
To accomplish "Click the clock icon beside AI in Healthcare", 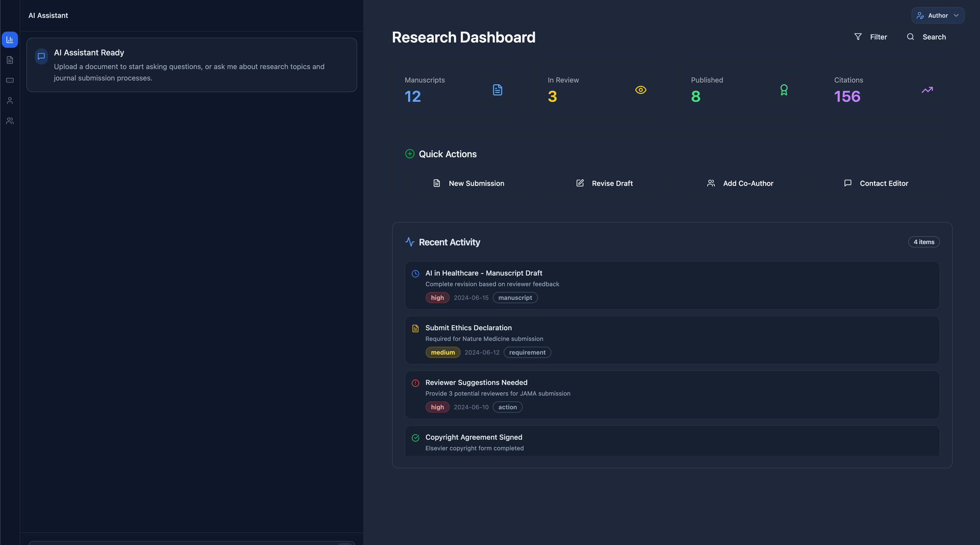I will tap(416, 274).
